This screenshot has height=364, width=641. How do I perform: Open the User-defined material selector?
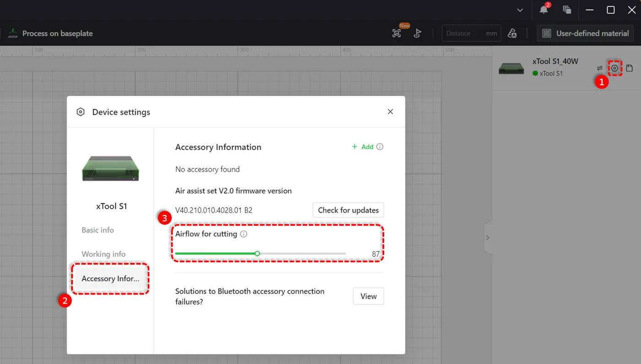[x=585, y=33]
